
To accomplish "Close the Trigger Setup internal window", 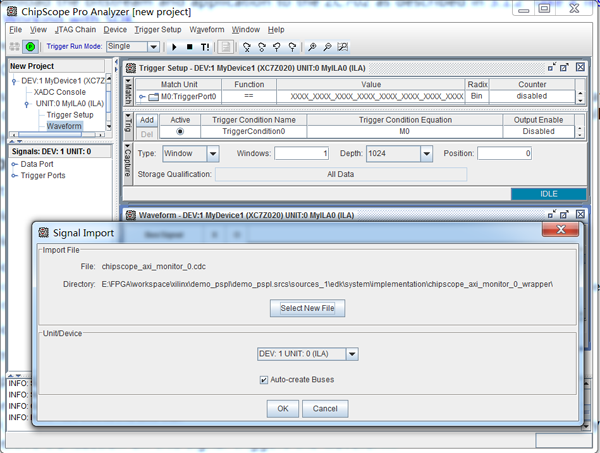I will (x=580, y=67).
